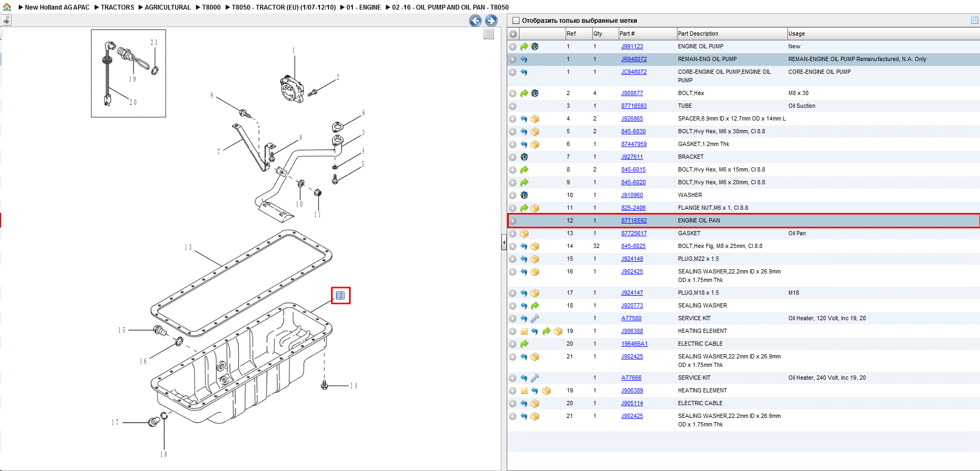The image size is (980, 471).
Task: Open T8000 breadcrumb
Action: click(211, 7)
